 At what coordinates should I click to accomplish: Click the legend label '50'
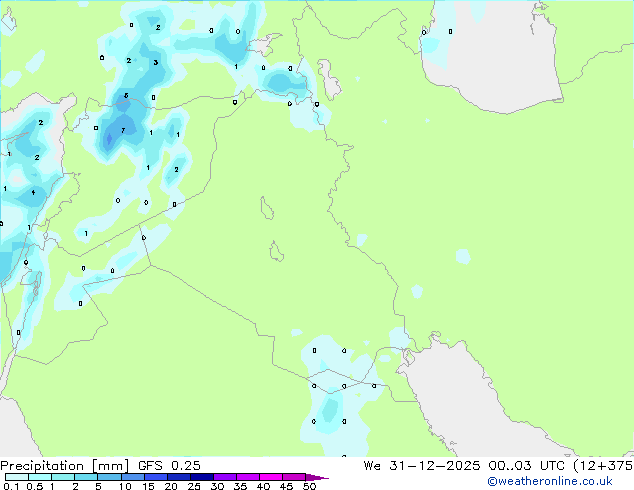pos(309,486)
